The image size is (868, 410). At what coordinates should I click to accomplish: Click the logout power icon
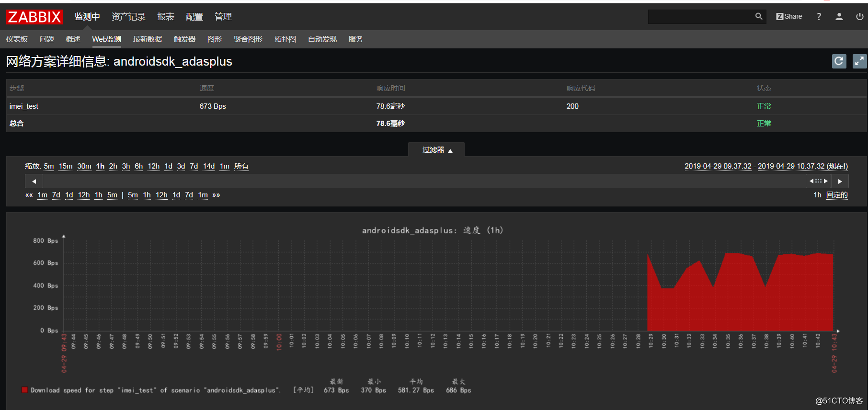click(x=860, y=17)
